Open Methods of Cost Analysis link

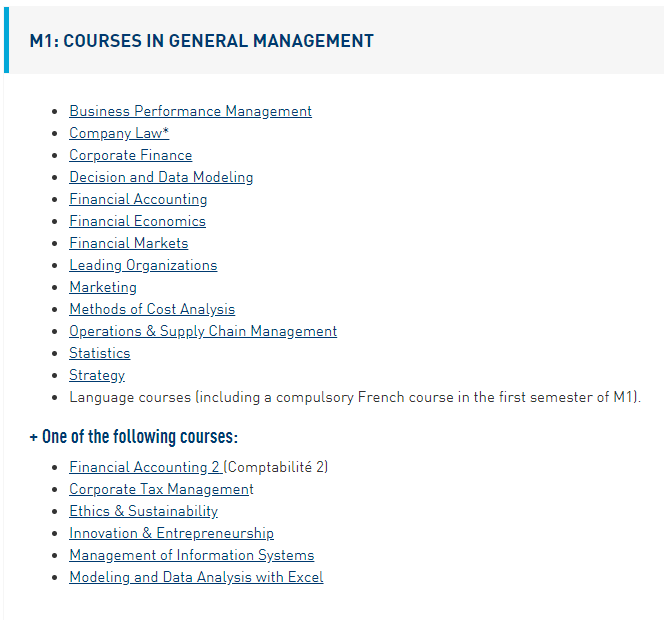152,309
